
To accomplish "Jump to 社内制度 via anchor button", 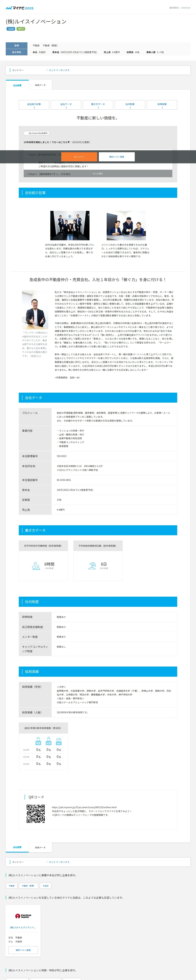I will click(130, 105).
